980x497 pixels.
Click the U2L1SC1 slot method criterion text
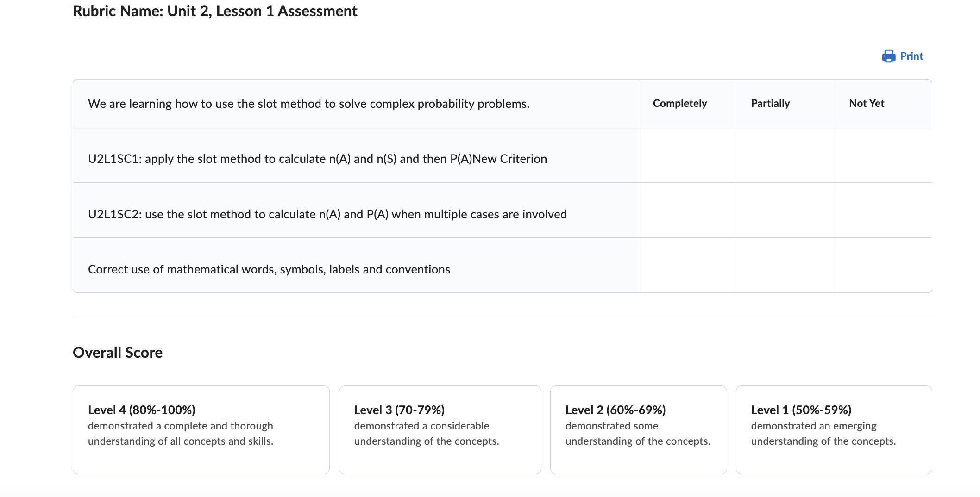tap(317, 159)
